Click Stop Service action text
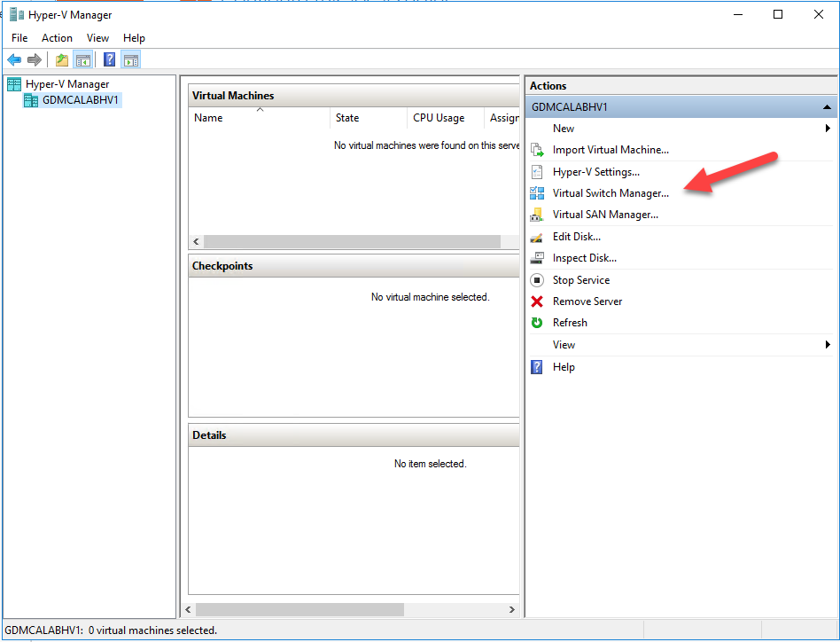Image resolution: width=840 pixels, height=642 pixels. 581,280
